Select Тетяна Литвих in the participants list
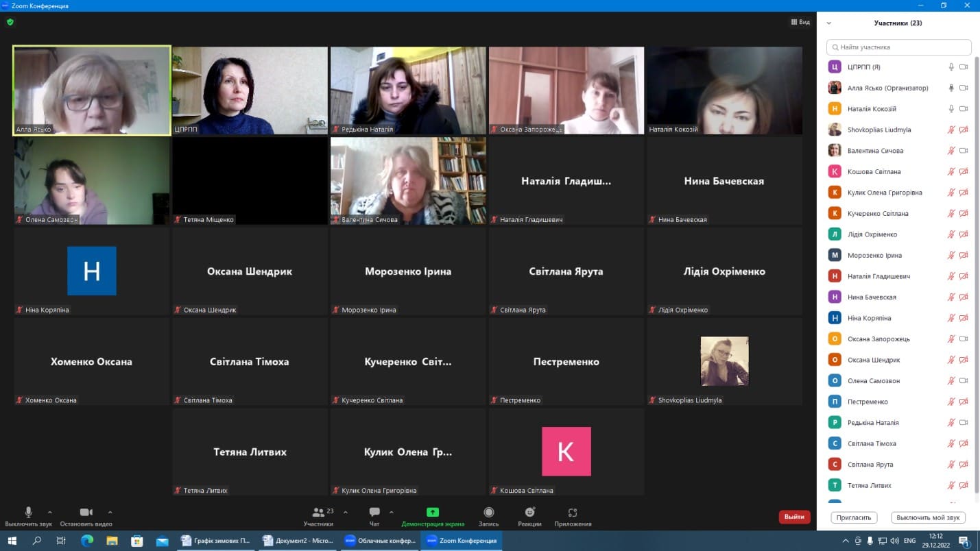The image size is (980, 551). pos(898,485)
